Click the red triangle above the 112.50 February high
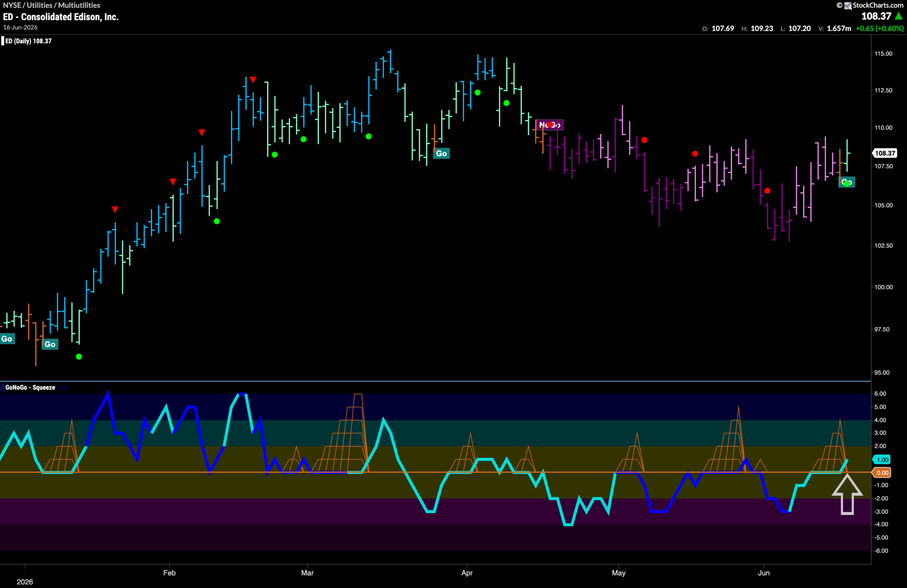The width and height of the screenshot is (907, 588). 253,80
